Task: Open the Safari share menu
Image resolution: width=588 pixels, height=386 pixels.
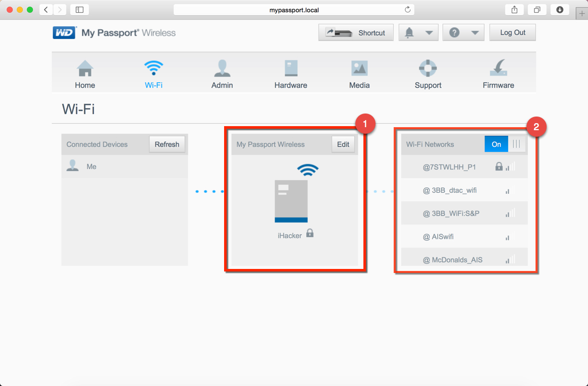Action: pos(514,10)
